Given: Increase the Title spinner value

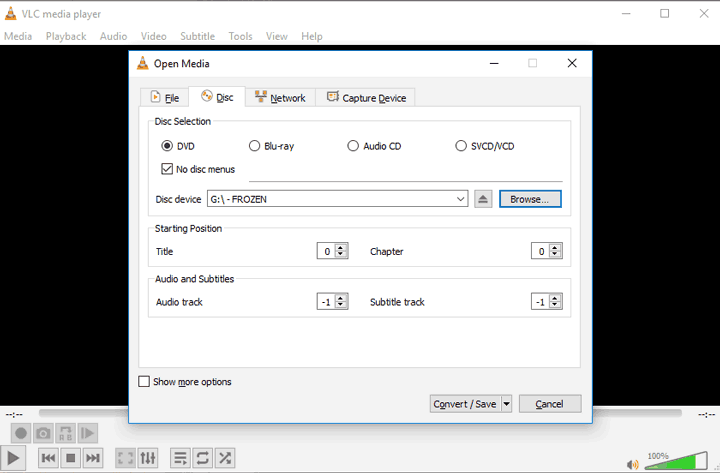Looking at the screenshot, I should click(341, 248).
